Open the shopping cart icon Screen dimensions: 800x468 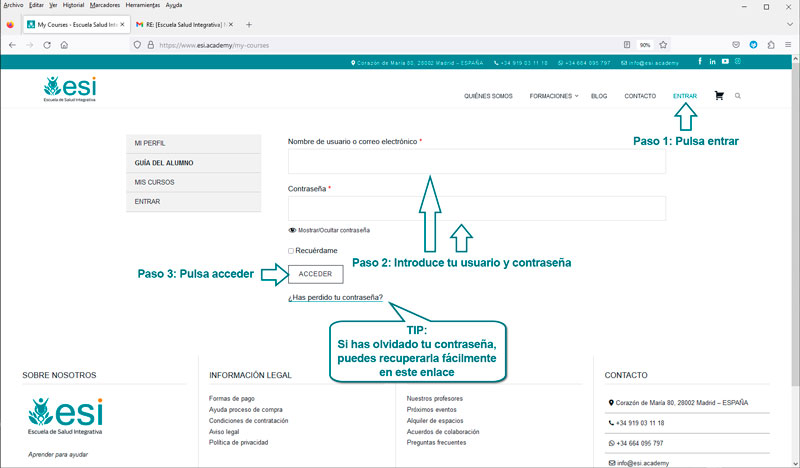point(719,95)
